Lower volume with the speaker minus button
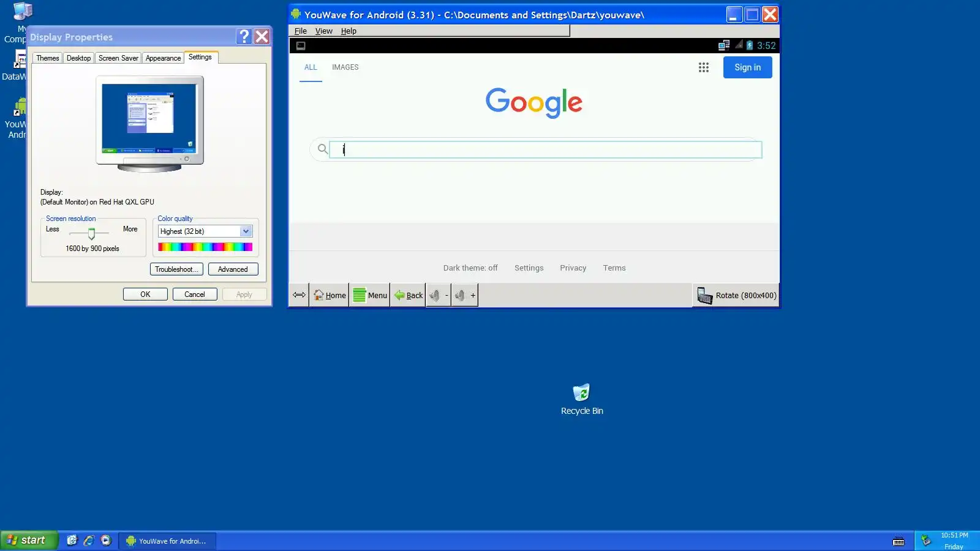Image resolution: width=980 pixels, height=551 pixels. tap(439, 295)
